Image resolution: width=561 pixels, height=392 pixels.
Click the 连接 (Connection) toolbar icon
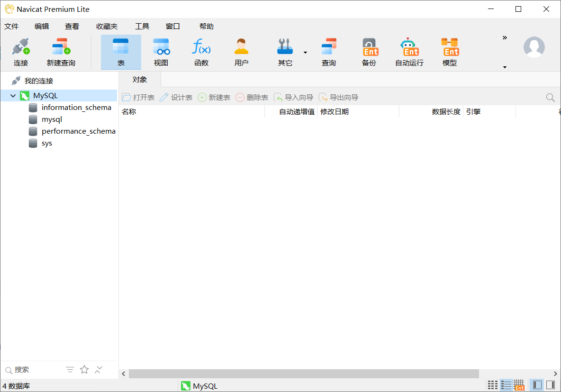click(x=21, y=52)
